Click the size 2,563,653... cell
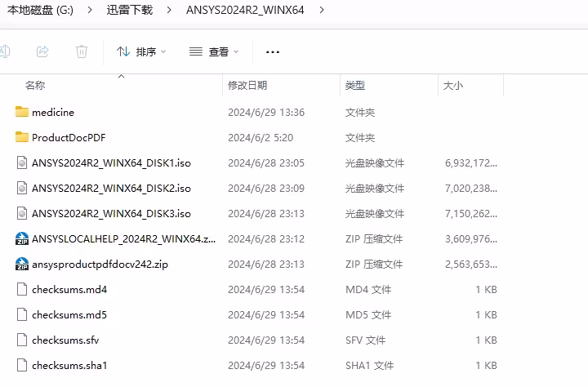This screenshot has height=387, width=588. pos(471,265)
